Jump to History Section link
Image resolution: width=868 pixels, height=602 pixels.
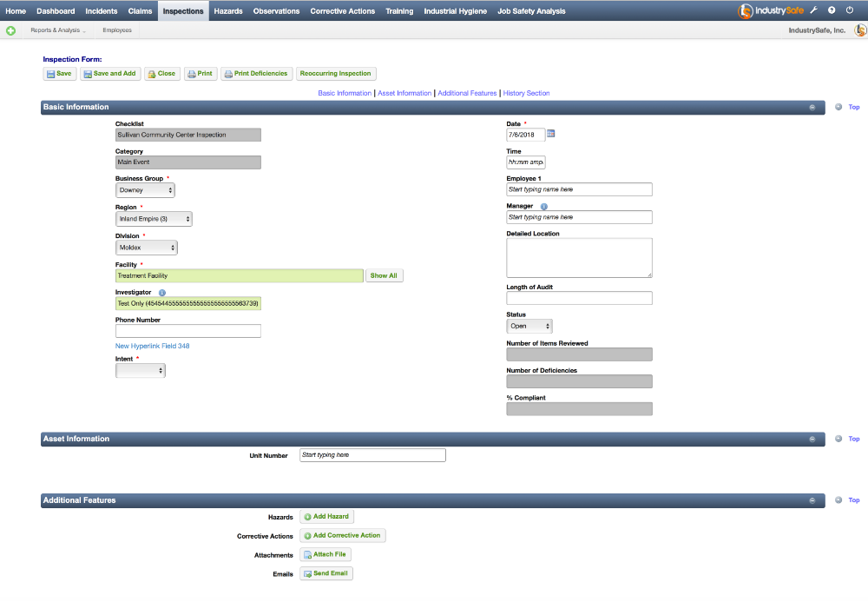pyautogui.click(x=527, y=93)
